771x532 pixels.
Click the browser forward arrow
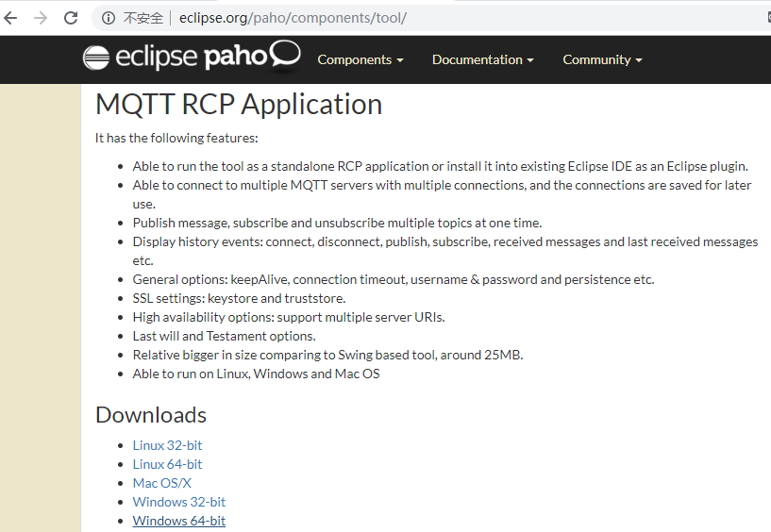point(41,18)
